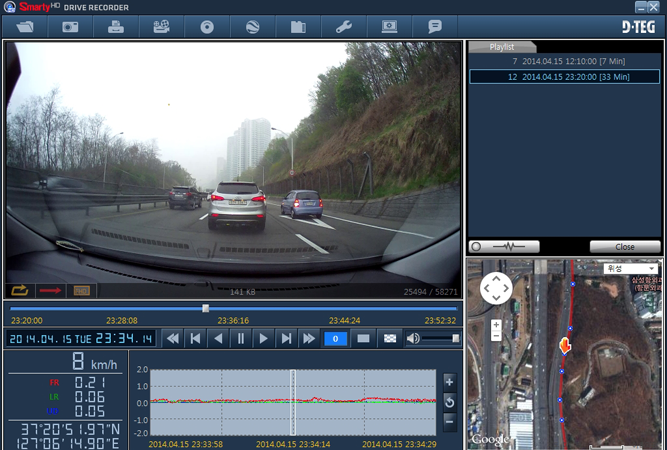Select the Playlist tab
This screenshot has width=667, height=450.
click(502, 47)
